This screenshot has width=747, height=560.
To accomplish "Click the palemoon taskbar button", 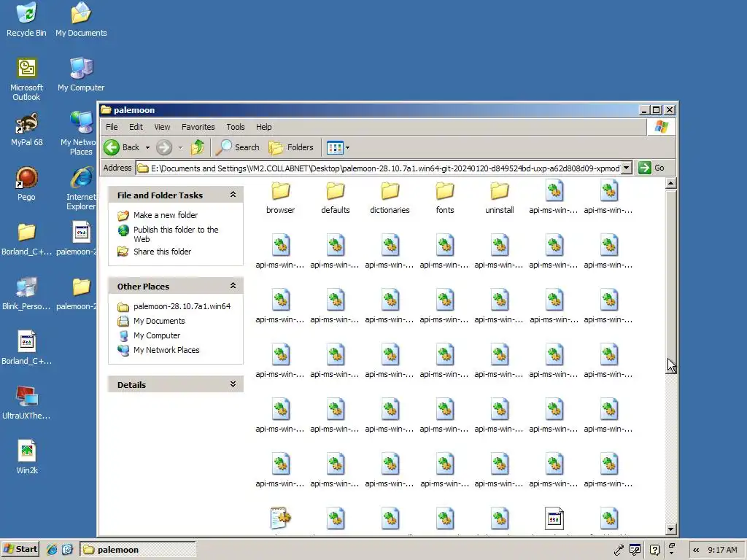I will point(137,550).
